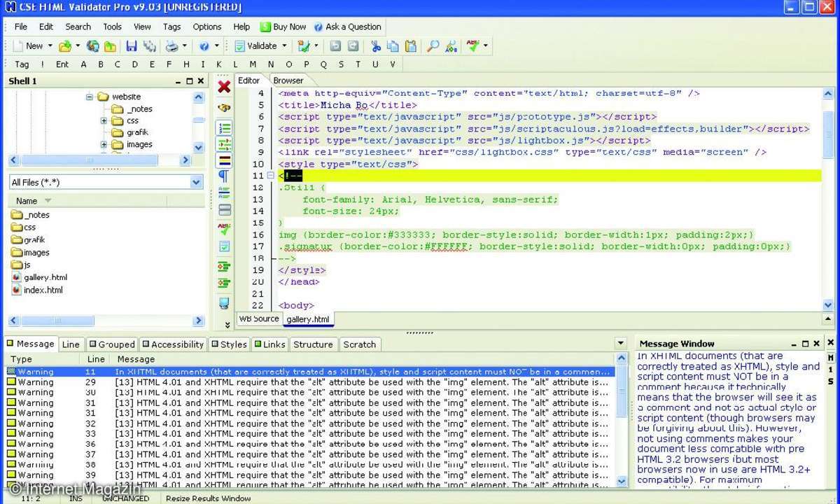The image size is (840, 504).
Task: Select the _notes folder in the file list
Action: (x=31, y=214)
